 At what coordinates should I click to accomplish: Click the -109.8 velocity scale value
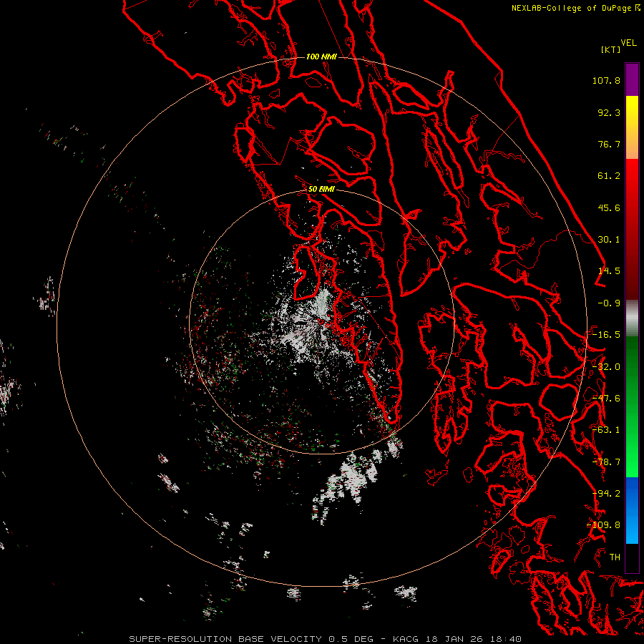pyautogui.click(x=603, y=525)
